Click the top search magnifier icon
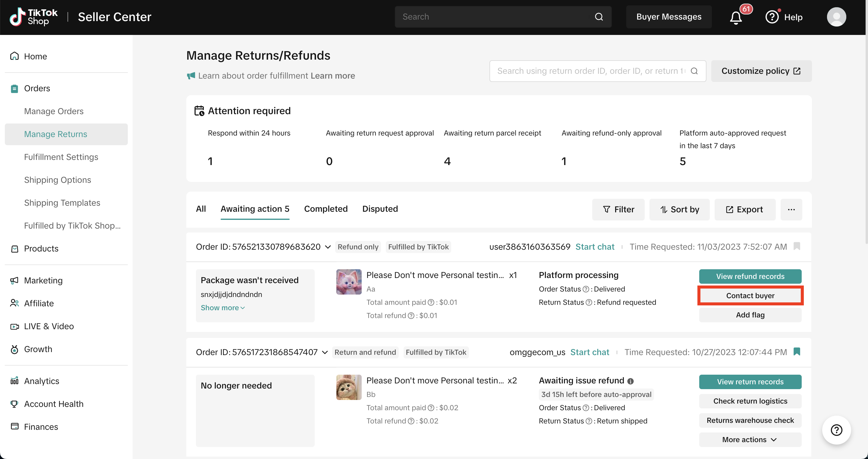The image size is (868, 459). [x=599, y=17]
